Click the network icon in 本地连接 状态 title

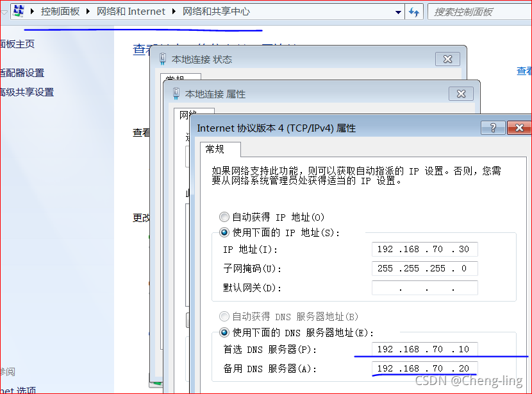click(x=163, y=59)
